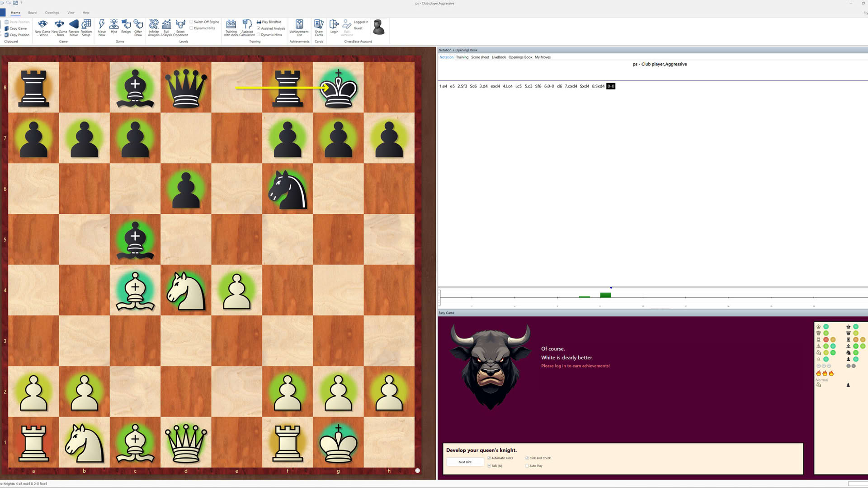This screenshot has height=488, width=868.
Task: Open Training with clock
Action: click(x=231, y=27)
